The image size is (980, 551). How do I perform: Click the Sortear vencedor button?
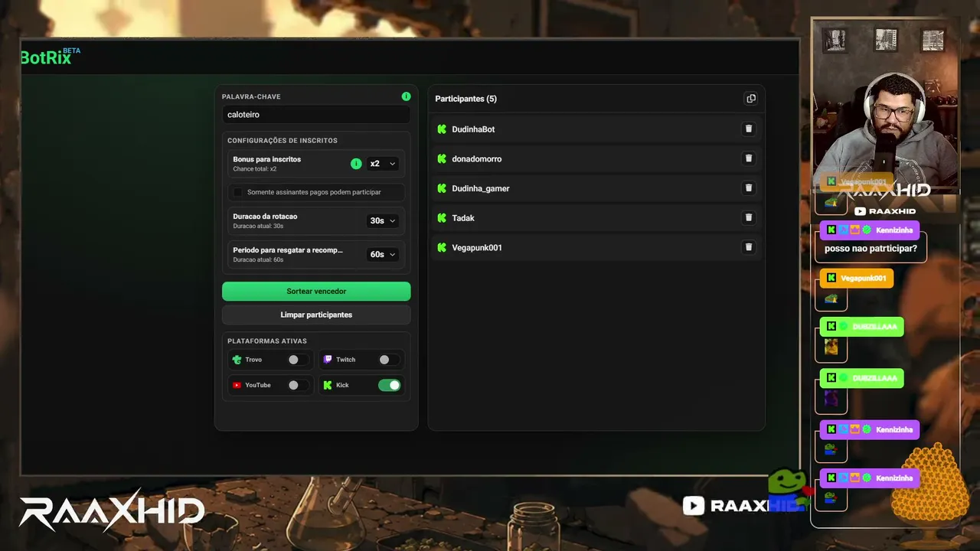[x=316, y=292]
